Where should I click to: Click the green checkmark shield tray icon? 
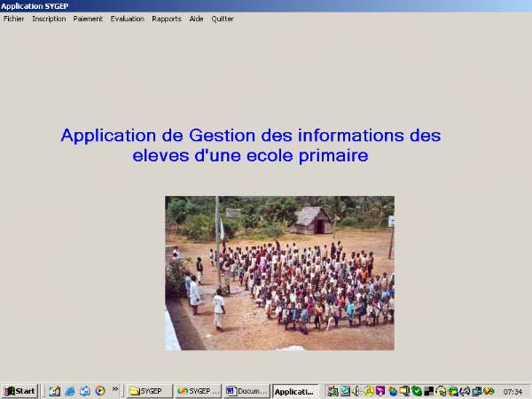click(417, 391)
